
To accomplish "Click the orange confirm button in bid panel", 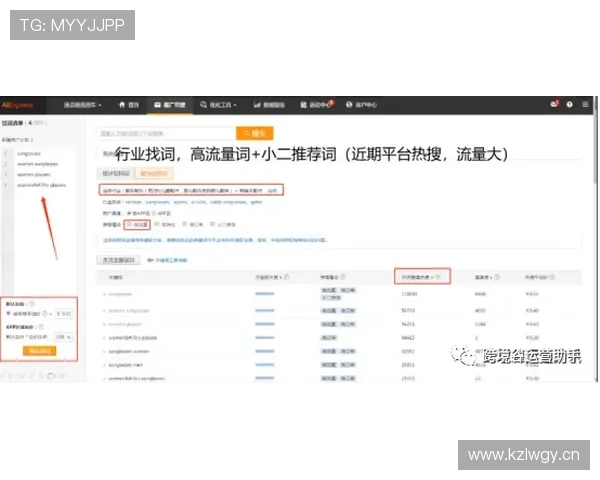I will click(x=39, y=351).
